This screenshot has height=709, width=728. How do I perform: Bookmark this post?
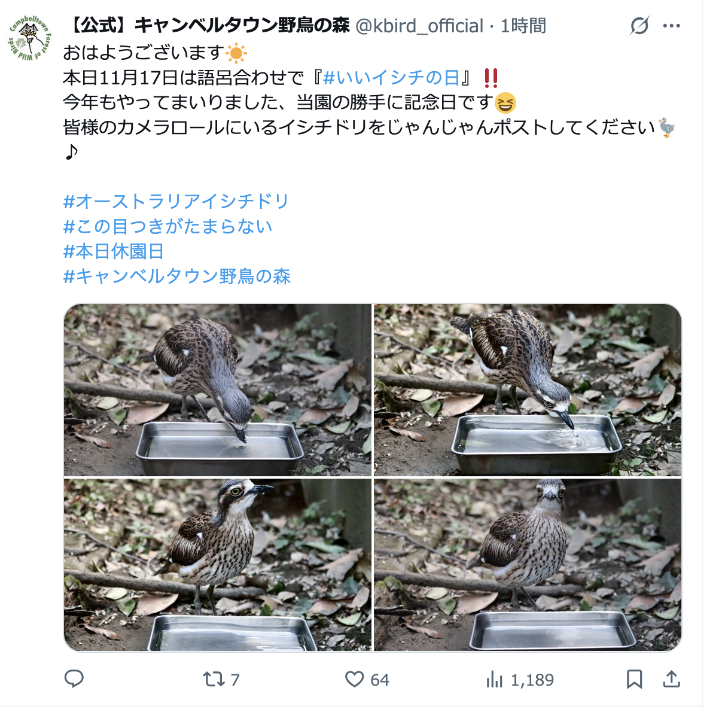click(634, 679)
